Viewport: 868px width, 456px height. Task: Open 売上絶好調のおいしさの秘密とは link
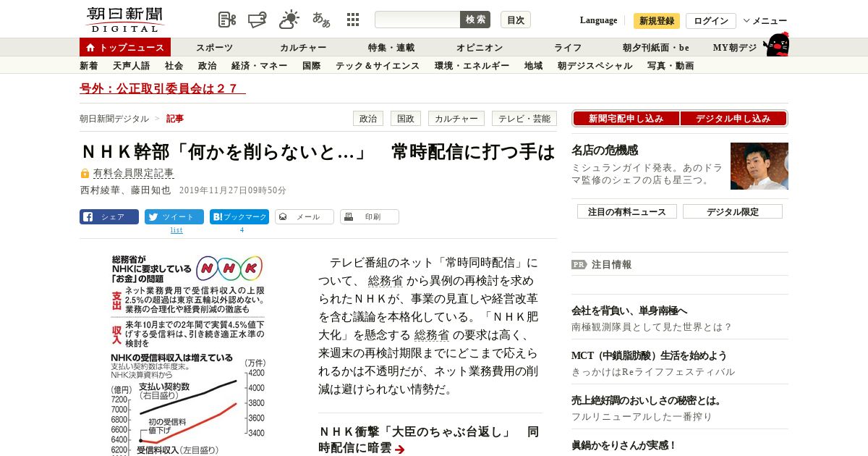tap(646, 400)
